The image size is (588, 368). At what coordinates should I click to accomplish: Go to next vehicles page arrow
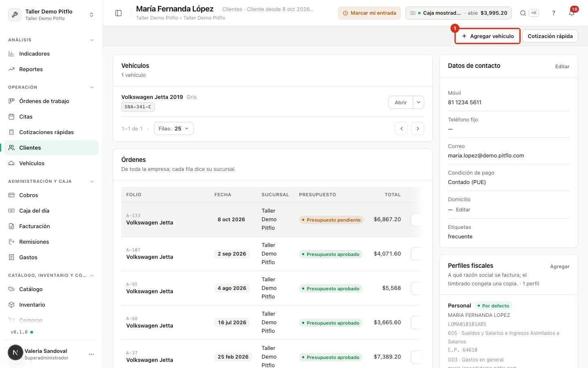(x=418, y=128)
